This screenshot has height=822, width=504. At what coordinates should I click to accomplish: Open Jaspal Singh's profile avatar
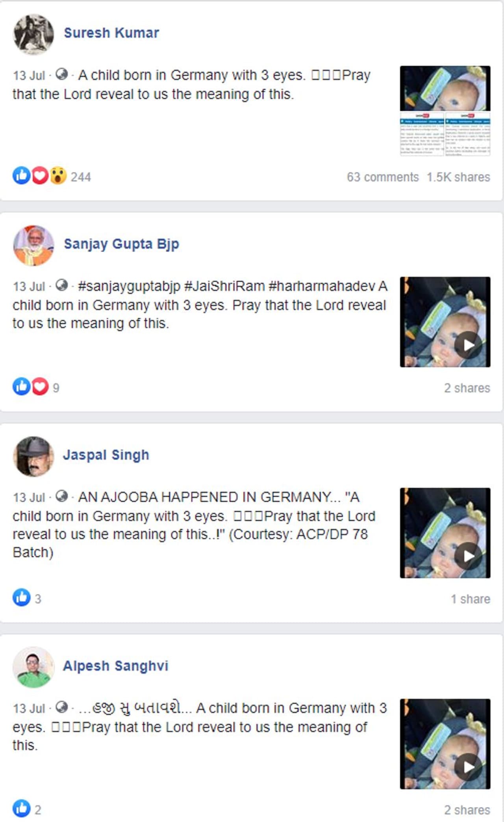(x=33, y=456)
